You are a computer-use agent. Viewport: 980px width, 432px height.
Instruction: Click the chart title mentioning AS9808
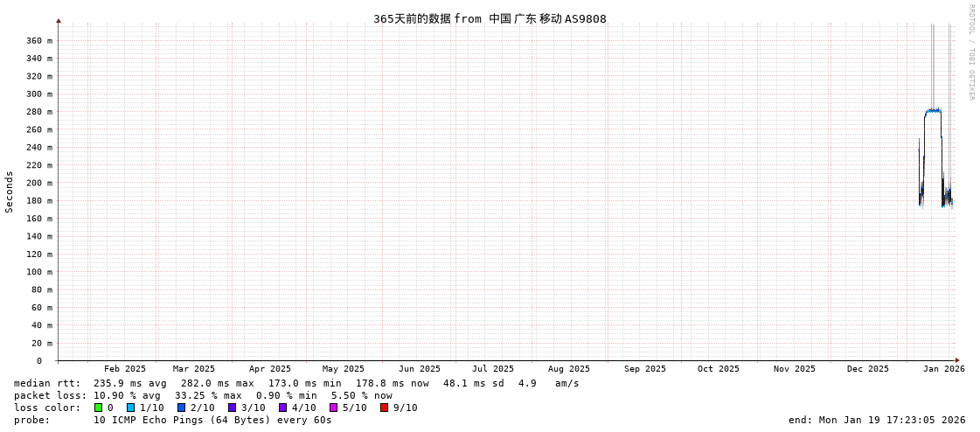click(490, 18)
